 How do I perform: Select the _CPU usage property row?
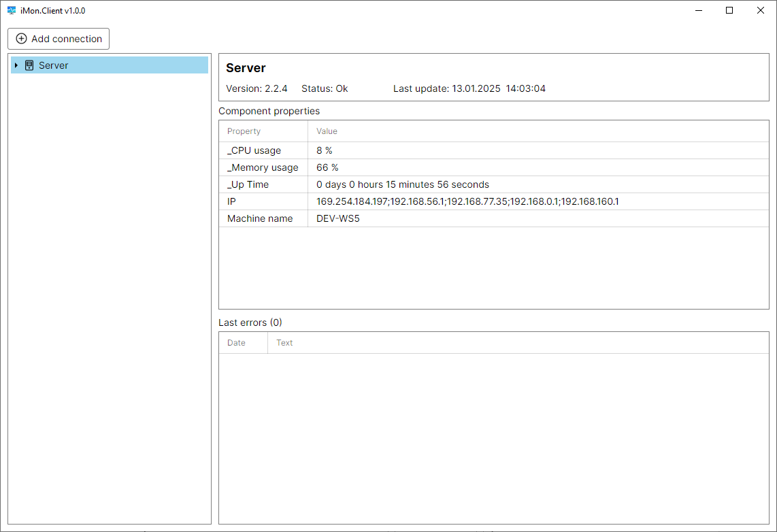pos(254,150)
